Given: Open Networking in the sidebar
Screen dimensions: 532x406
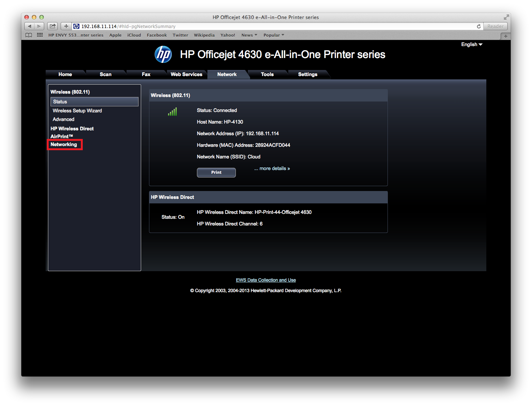Looking at the screenshot, I should pos(64,145).
